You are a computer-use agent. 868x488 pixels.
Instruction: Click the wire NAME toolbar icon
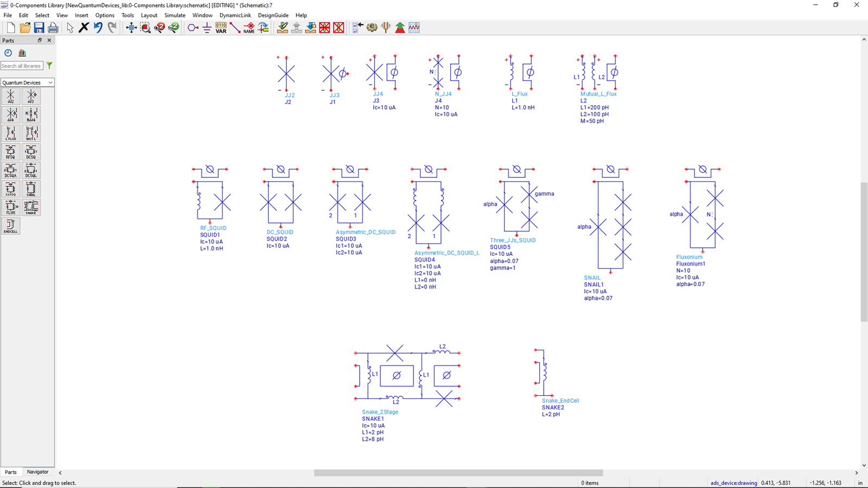[x=248, y=27]
